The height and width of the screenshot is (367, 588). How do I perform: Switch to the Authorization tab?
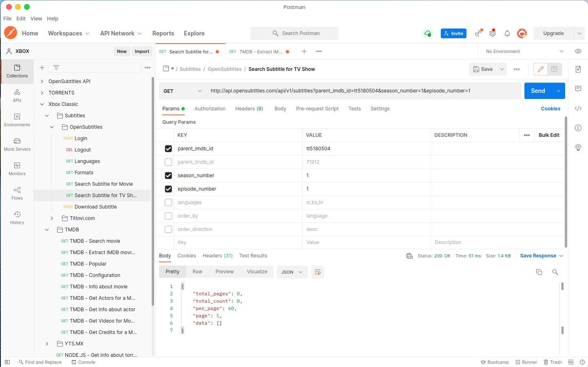(x=210, y=109)
